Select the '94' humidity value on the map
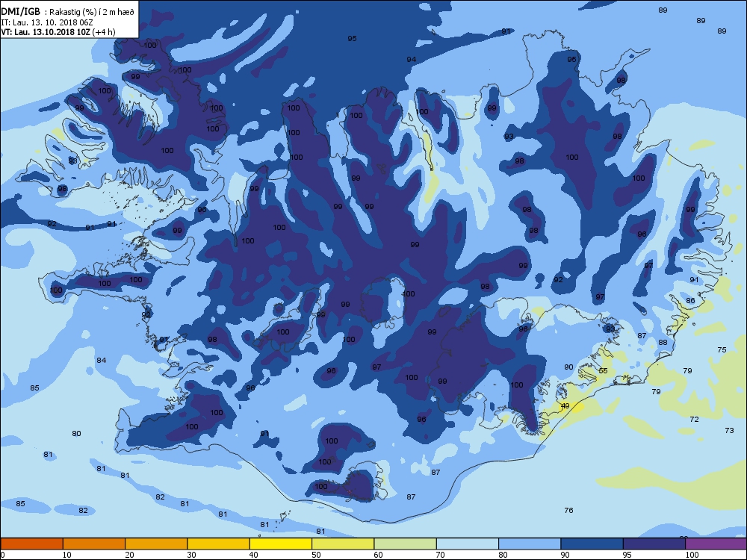 (411, 60)
